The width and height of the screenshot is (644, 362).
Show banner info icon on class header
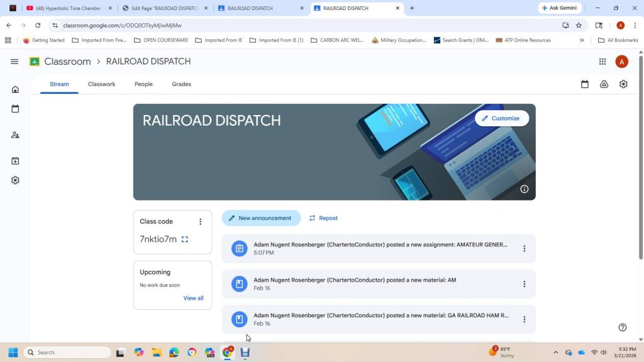point(524,189)
